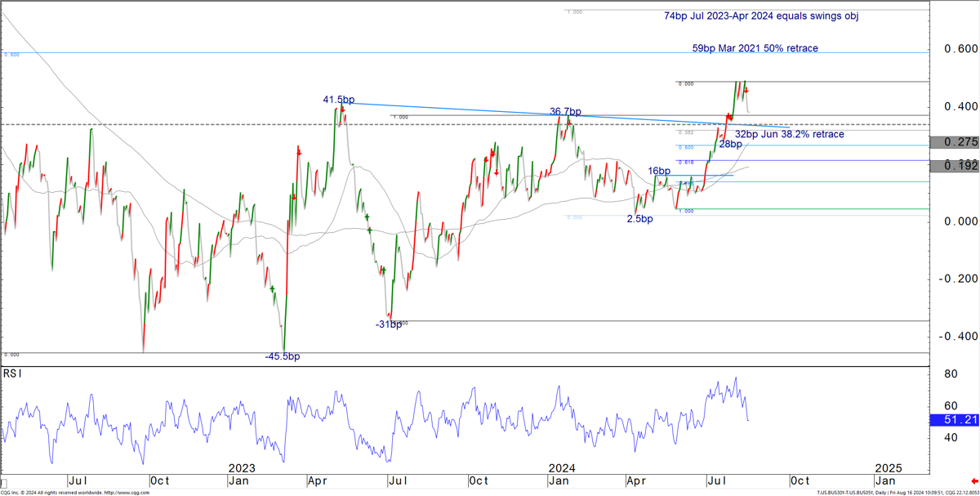Select the 0.192 price tag on the axis
Viewport: 980px width, 496px height.
click(955, 166)
